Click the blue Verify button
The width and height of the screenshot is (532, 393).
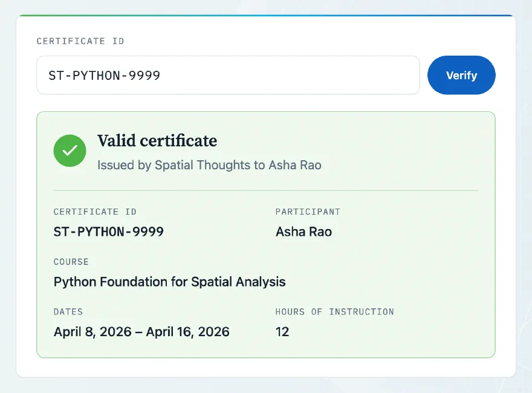point(461,75)
